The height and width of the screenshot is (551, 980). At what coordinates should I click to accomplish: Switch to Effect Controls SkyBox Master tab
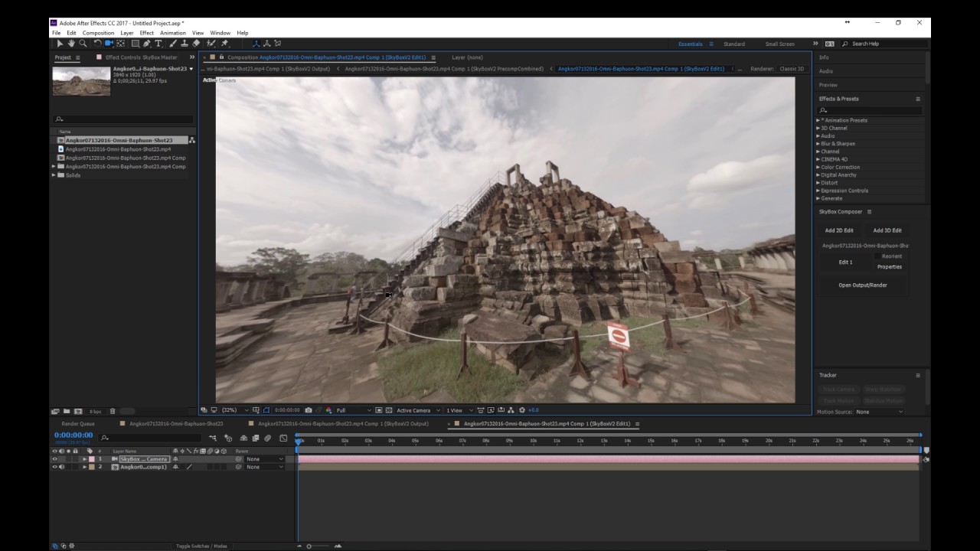141,57
